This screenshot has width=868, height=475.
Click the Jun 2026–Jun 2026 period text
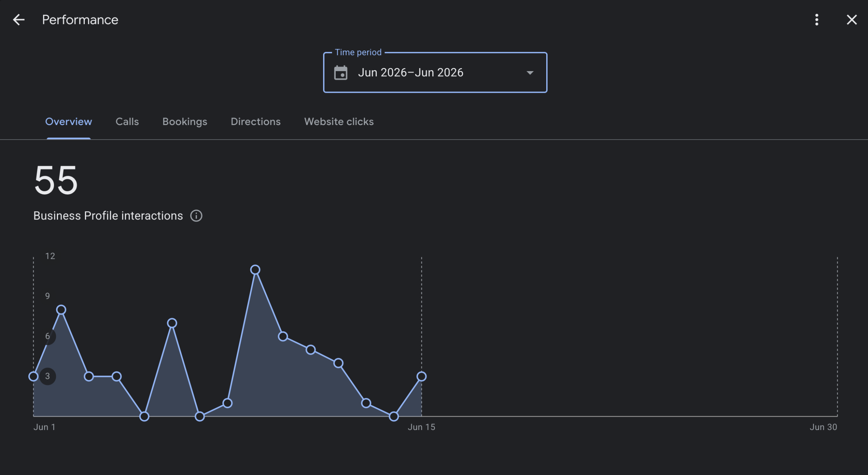click(411, 73)
